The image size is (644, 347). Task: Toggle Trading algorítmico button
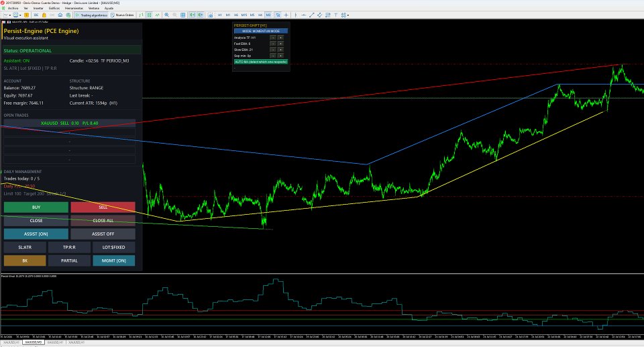[92, 15]
